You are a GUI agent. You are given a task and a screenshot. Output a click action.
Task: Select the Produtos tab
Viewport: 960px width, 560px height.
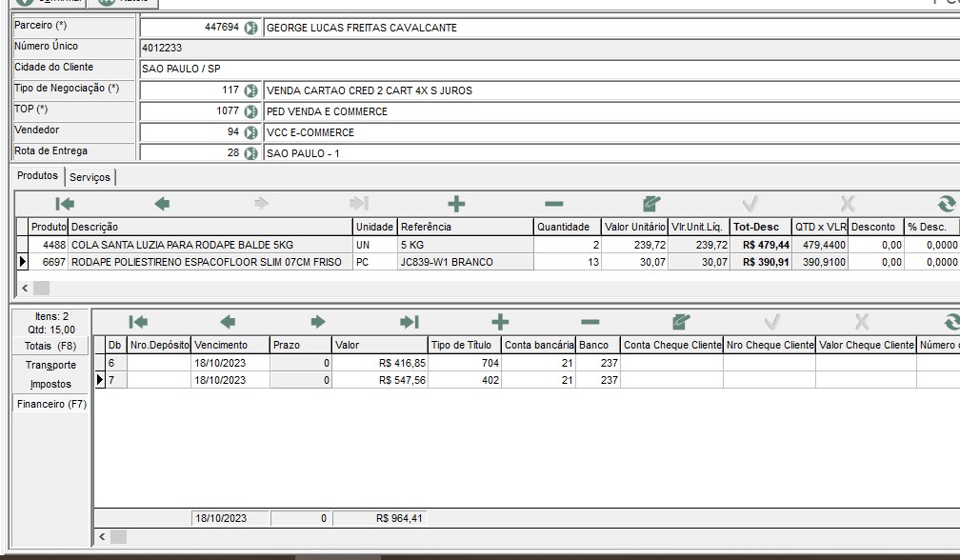[38, 176]
